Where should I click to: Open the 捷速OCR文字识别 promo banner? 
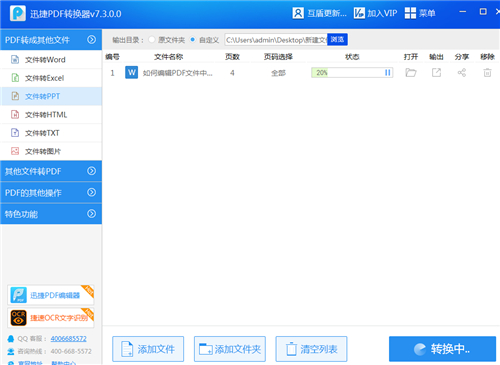tap(51, 318)
